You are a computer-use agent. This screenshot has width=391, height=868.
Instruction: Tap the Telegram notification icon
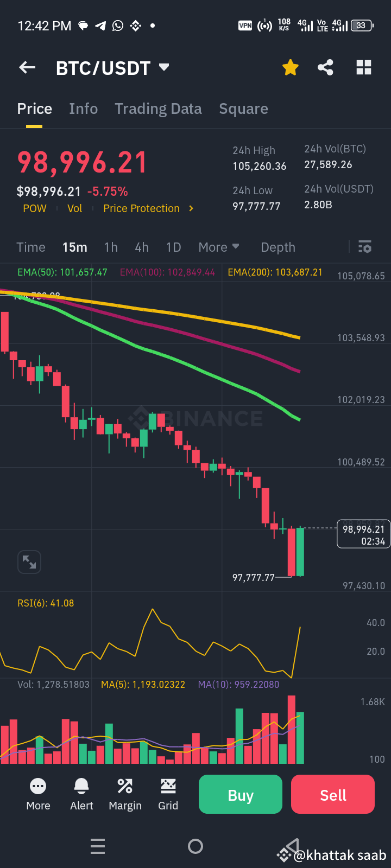(x=100, y=25)
